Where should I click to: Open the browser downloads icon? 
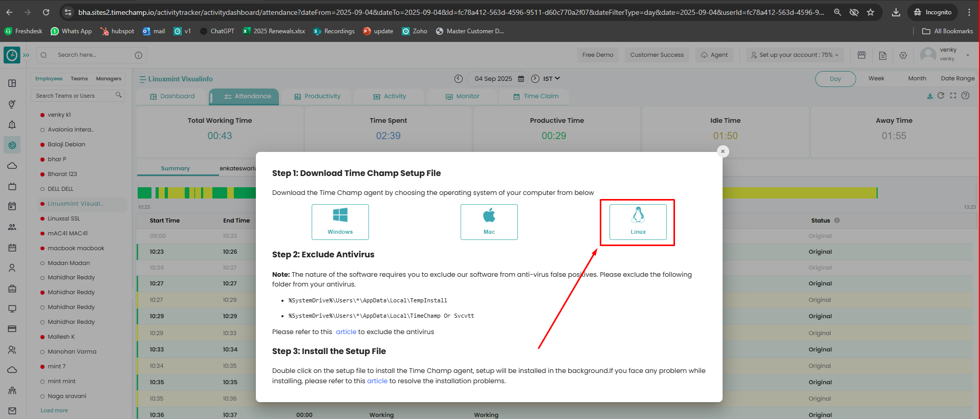click(x=896, y=12)
